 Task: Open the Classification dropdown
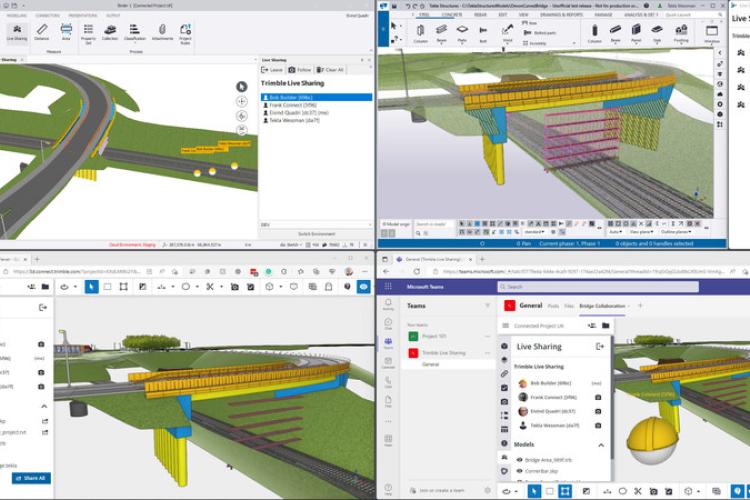click(x=135, y=32)
